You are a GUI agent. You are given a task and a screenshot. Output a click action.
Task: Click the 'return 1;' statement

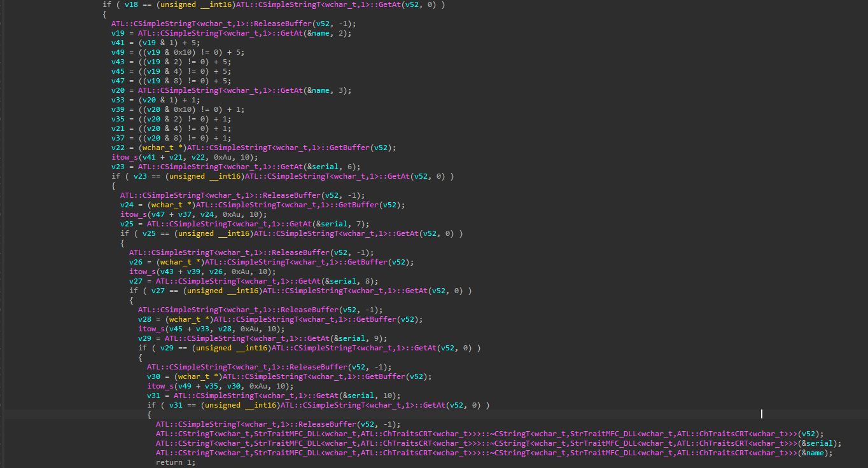coord(176,462)
